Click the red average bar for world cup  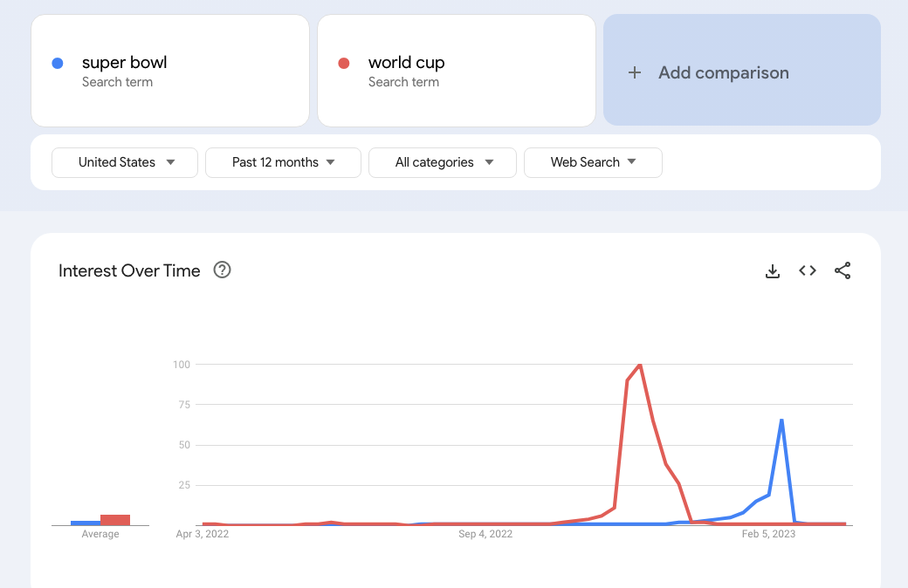coord(114,518)
